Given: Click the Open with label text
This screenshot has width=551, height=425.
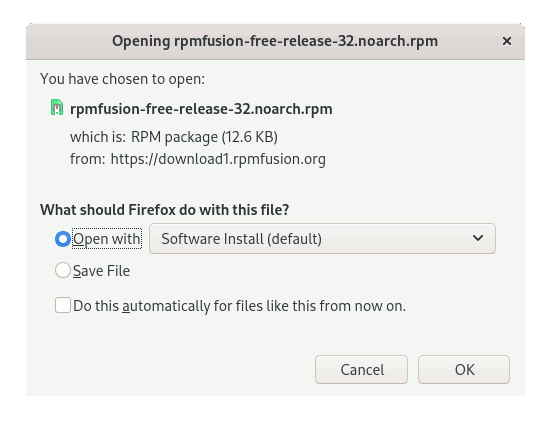Looking at the screenshot, I should tap(107, 239).
